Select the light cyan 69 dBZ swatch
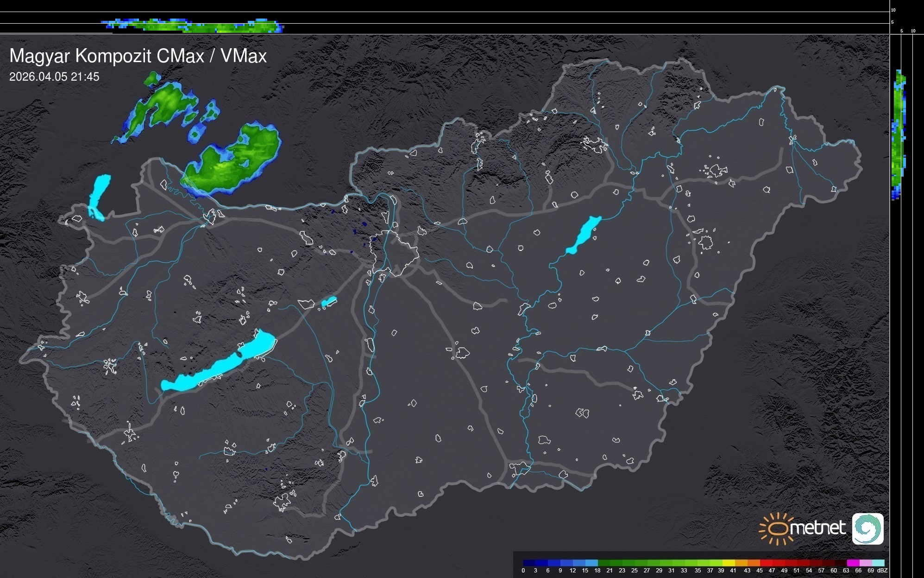 pos(878,563)
